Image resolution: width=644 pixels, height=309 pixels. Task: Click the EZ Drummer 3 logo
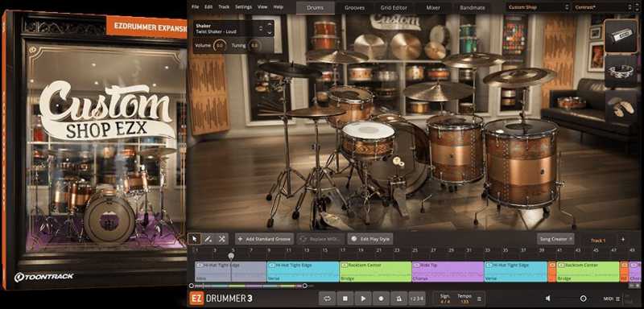click(x=221, y=299)
